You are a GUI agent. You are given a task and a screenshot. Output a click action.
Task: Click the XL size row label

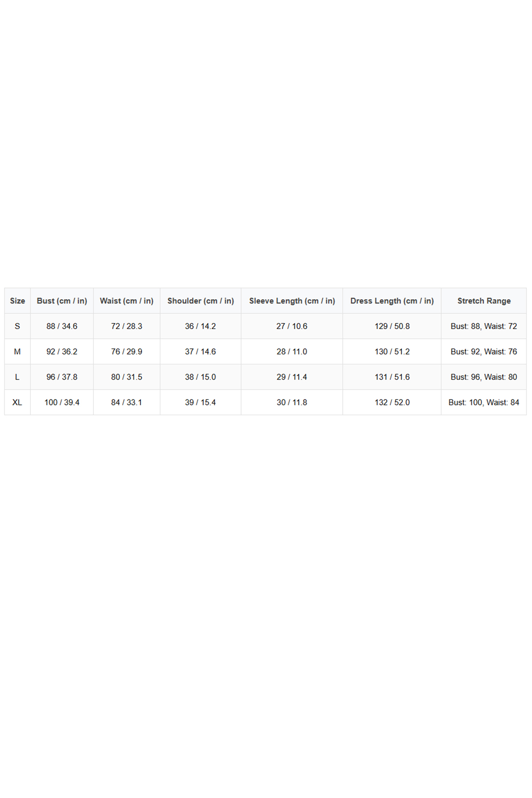(x=18, y=402)
